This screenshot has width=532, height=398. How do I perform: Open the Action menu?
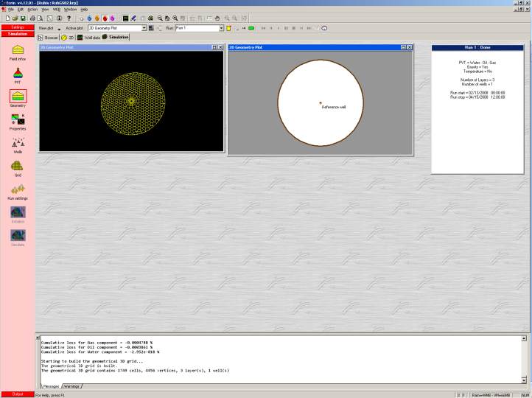point(32,9)
